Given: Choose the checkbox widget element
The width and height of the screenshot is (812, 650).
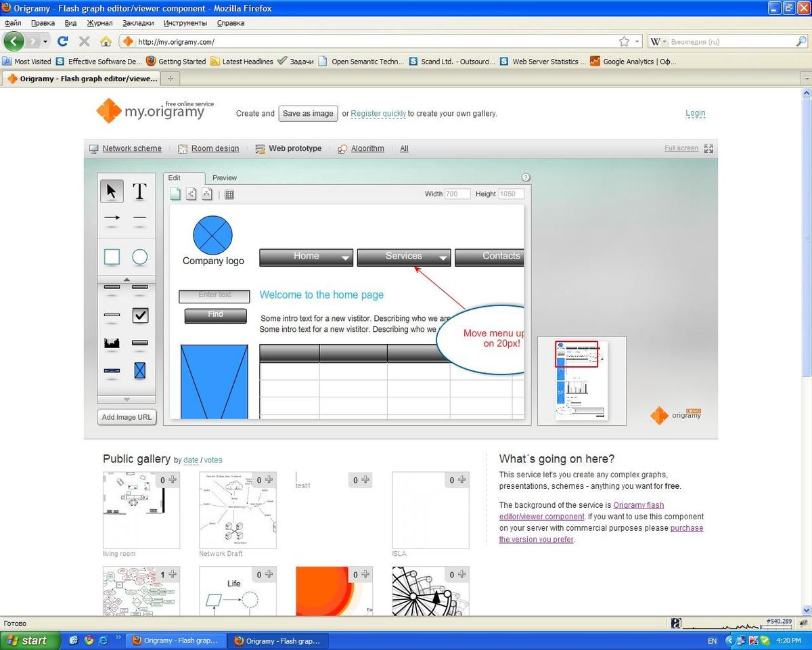Looking at the screenshot, I should (x=139, y=315).
